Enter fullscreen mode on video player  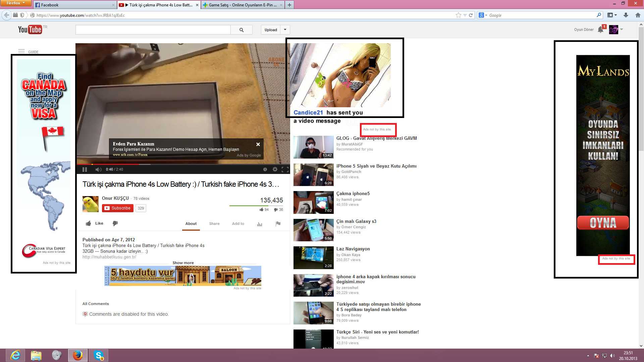[285, 170]
